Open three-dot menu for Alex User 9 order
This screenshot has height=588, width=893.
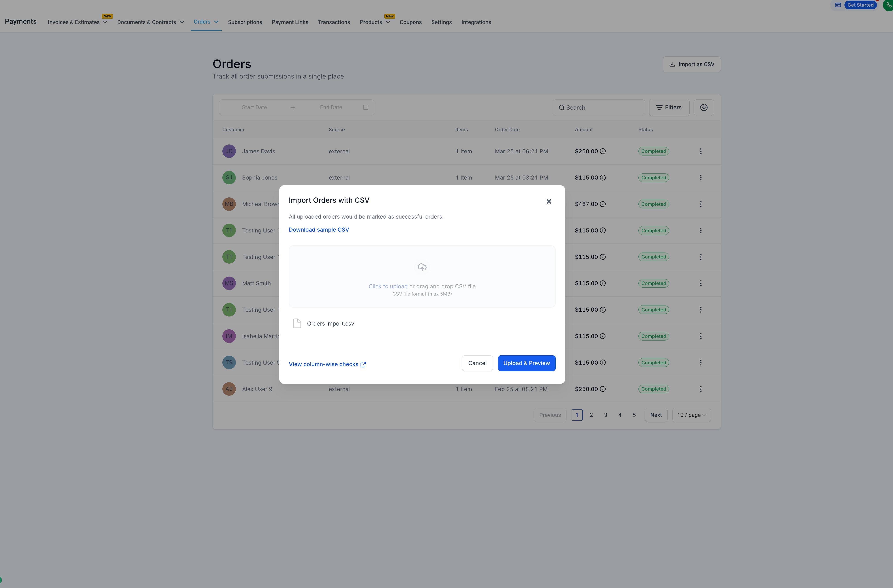(700, 389)
